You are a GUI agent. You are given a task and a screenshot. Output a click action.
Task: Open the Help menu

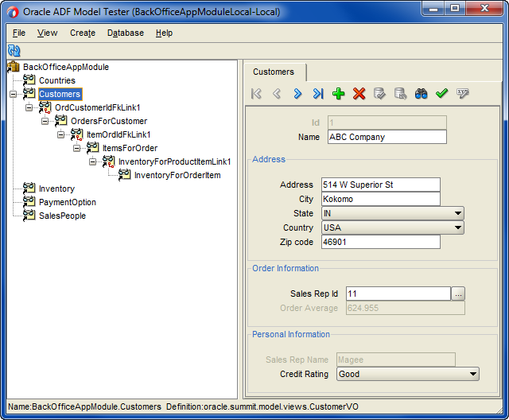(164, 33)
